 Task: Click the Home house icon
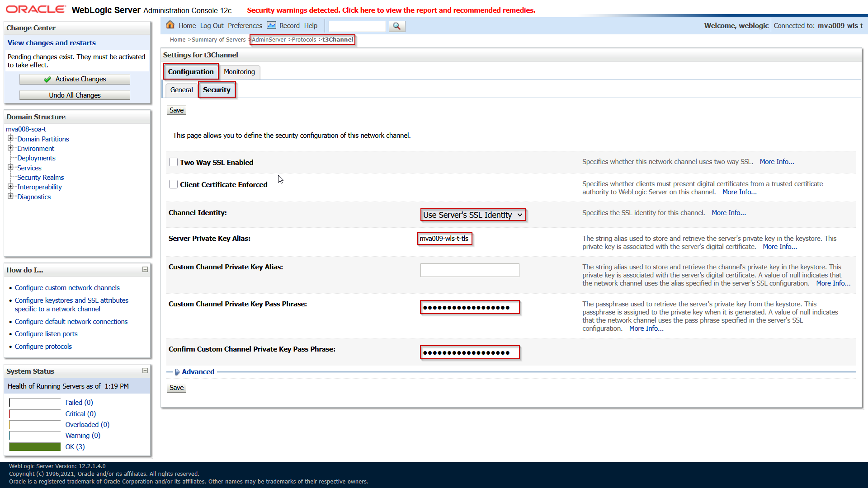(170, 25)
